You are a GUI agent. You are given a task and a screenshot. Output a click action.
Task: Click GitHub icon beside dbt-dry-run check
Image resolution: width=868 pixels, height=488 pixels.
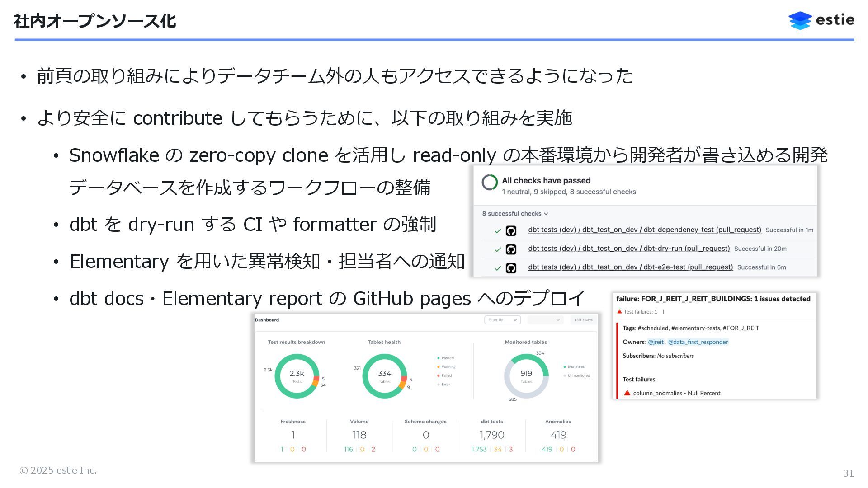(x=511, y=249)
